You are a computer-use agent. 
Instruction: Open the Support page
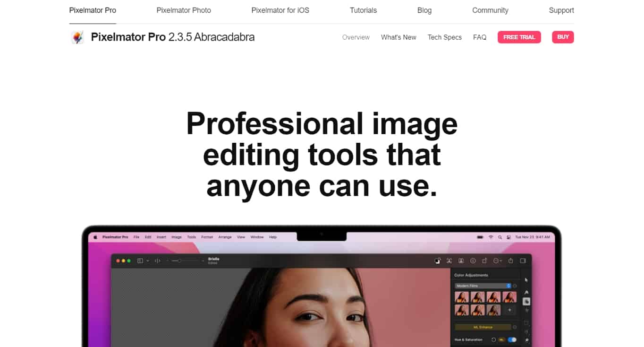(561, 10)
